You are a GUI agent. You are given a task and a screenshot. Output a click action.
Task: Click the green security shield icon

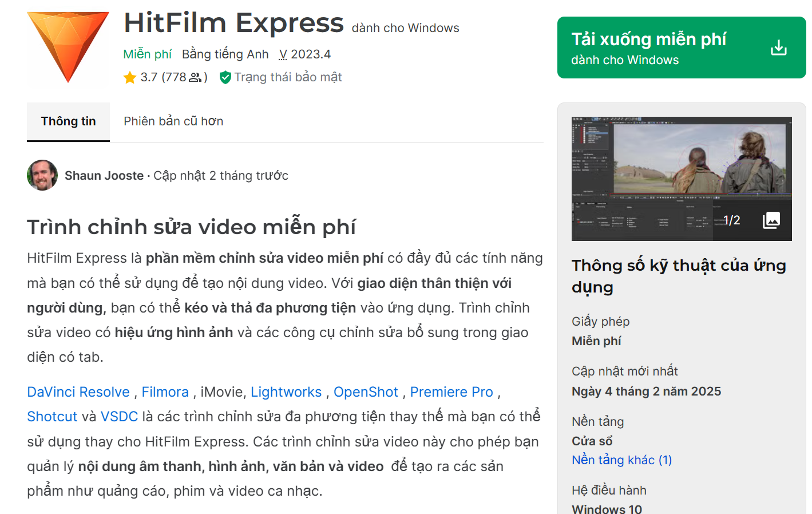[x=225, y=77]
